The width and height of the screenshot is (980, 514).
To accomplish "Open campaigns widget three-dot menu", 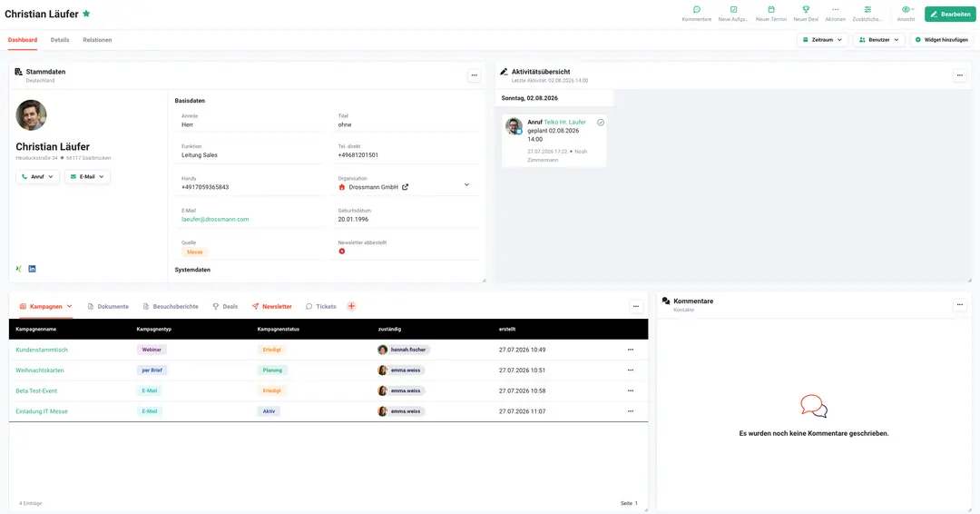I will pos(636,306).
